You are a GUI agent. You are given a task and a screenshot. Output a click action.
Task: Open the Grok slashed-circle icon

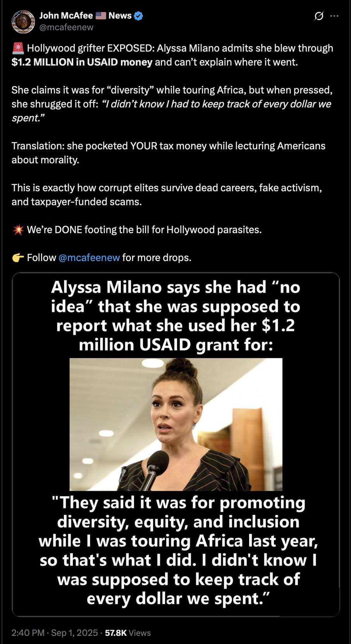tap(319, 16)
